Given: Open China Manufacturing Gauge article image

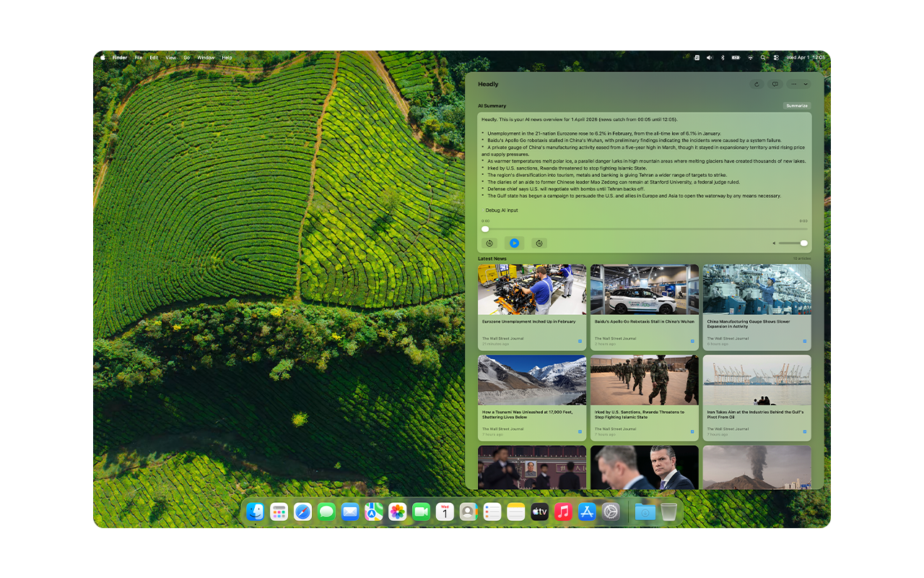Looking at the screenshot, I should [757, 289].
